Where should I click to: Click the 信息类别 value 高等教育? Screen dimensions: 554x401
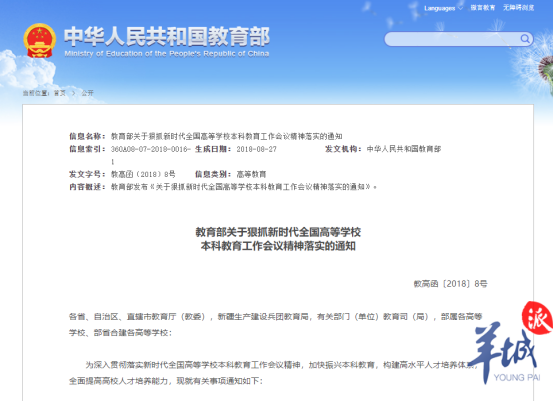[251, 174]
